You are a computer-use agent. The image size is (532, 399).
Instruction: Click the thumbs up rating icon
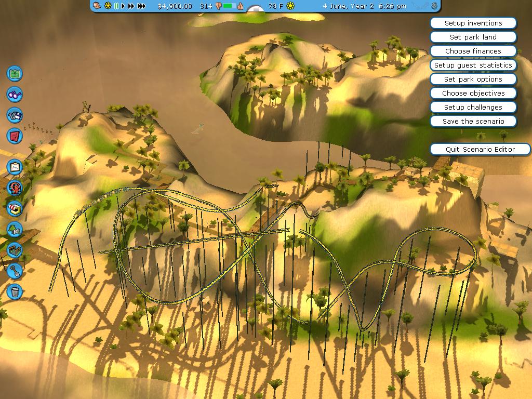[240, 6]
